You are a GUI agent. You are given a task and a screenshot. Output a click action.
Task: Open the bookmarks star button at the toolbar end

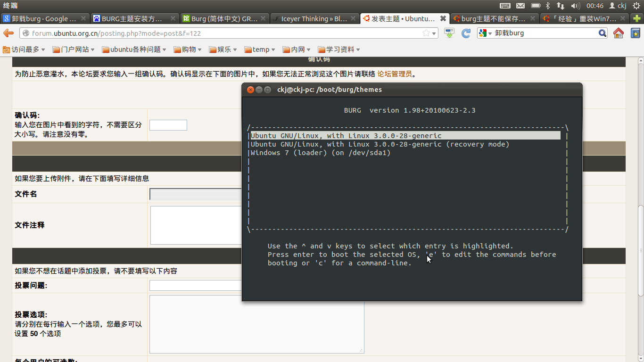pos(636,33)
